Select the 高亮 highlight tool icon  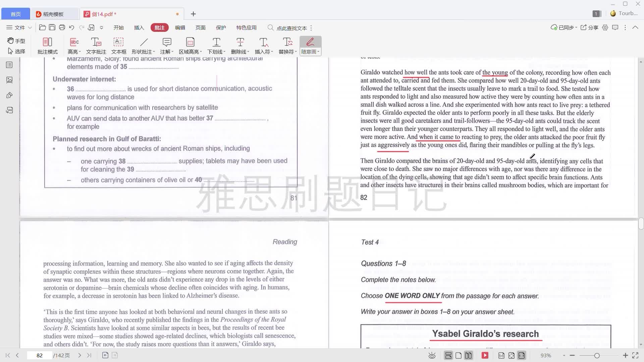(x=74, y=42)
